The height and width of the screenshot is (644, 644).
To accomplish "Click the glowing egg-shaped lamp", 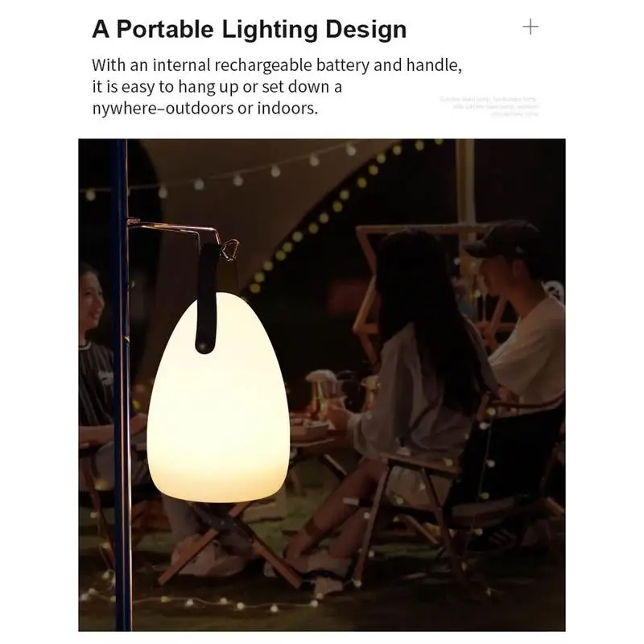I will [218, 398].
